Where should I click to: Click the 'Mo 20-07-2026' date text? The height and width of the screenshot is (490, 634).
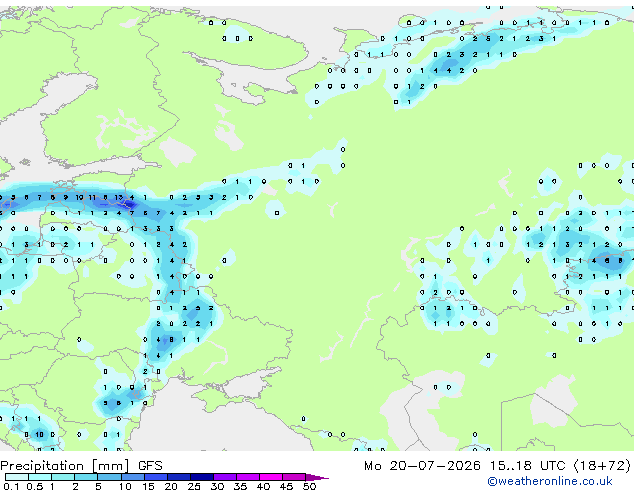point(422,466)
